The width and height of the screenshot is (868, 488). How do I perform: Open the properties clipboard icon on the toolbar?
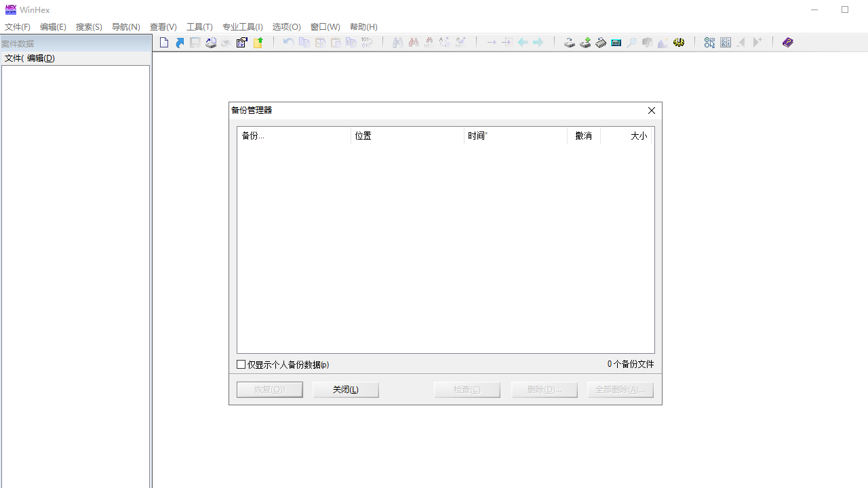tap(241, 42)
